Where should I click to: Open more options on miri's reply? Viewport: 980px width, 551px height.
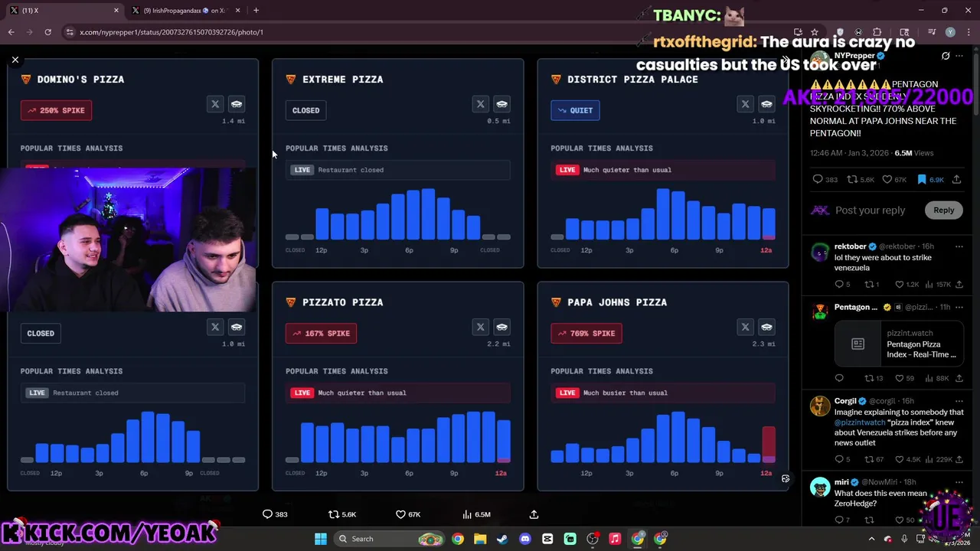[959, 482]
